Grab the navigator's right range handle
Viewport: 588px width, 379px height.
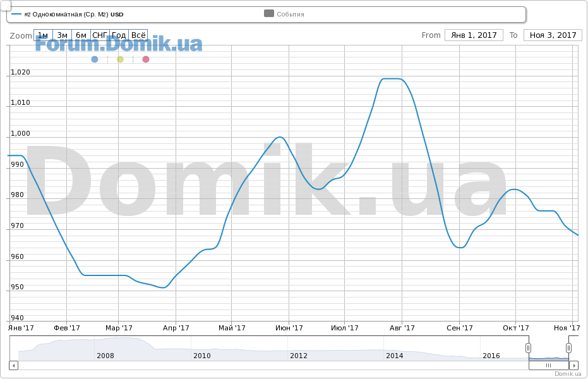[568, 348]
